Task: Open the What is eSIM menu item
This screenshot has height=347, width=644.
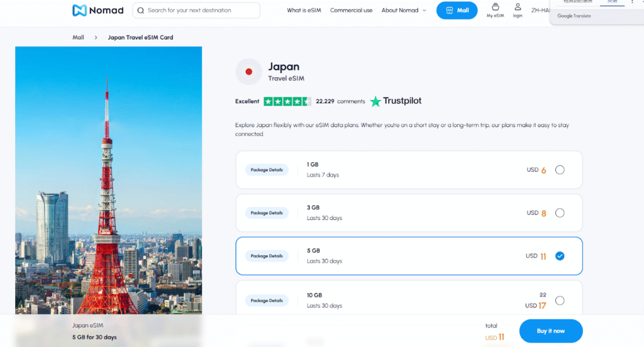Action: click(x=304, y=11)
